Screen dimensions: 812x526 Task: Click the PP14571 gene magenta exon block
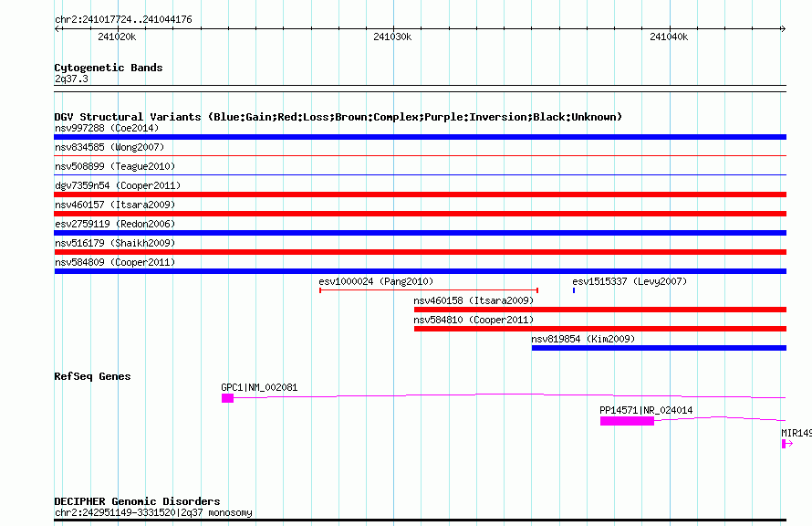coord(627,421)
